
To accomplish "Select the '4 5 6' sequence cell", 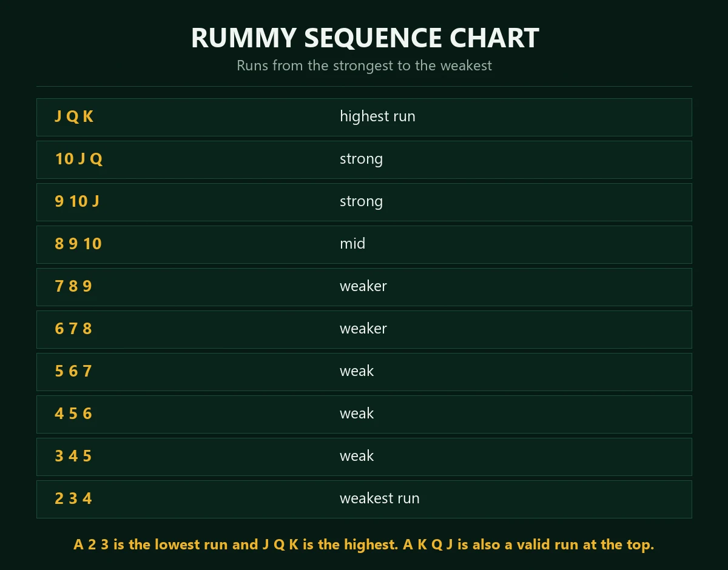I will [73, 414].
